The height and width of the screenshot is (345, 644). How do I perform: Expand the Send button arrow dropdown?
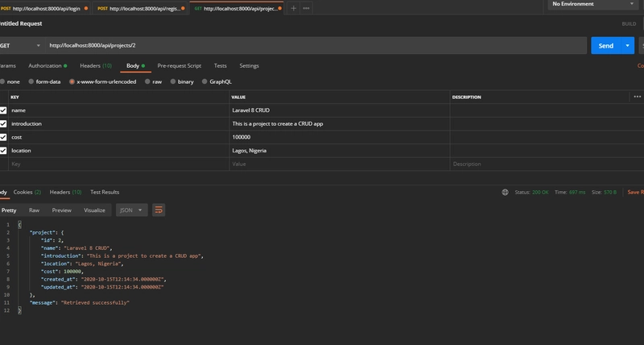(627, 46)
